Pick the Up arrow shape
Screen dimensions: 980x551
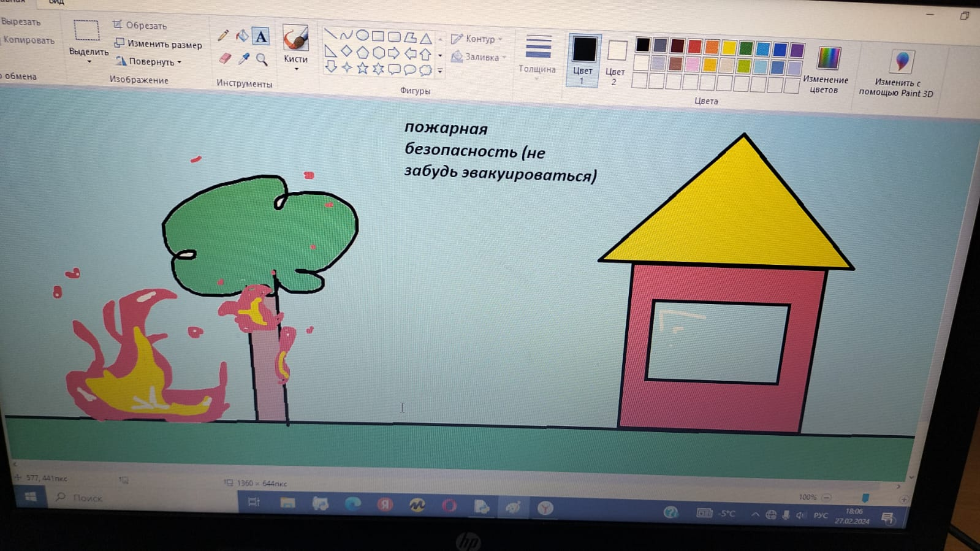[426, 55]
